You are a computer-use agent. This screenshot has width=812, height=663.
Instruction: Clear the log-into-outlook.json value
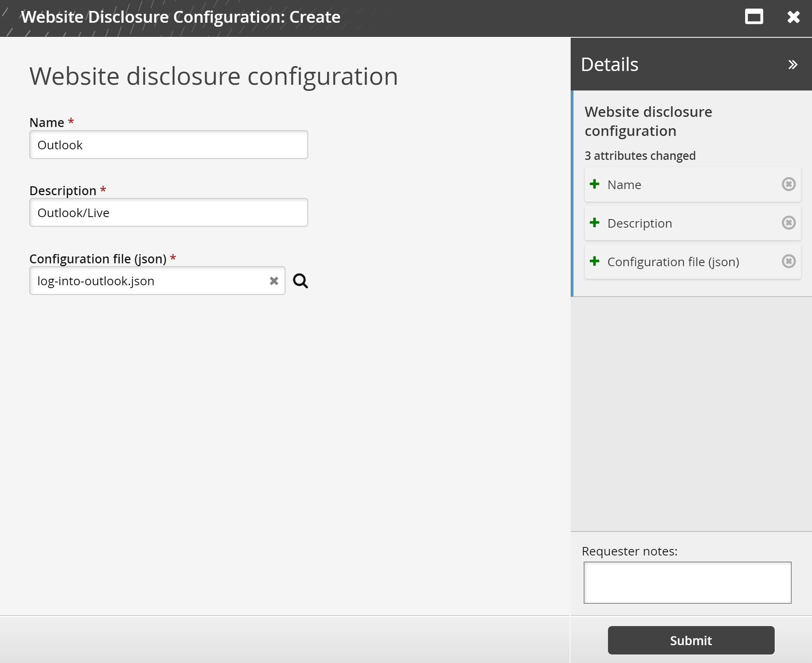coord(273,281)
